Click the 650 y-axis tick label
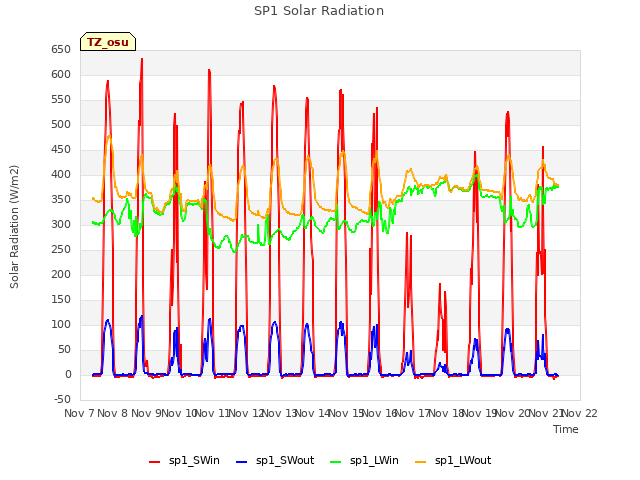The image size is (640, 480). 61,49
